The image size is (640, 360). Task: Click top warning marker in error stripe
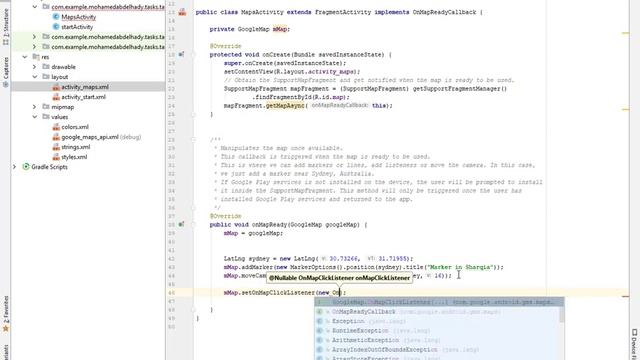pos(625,33)
